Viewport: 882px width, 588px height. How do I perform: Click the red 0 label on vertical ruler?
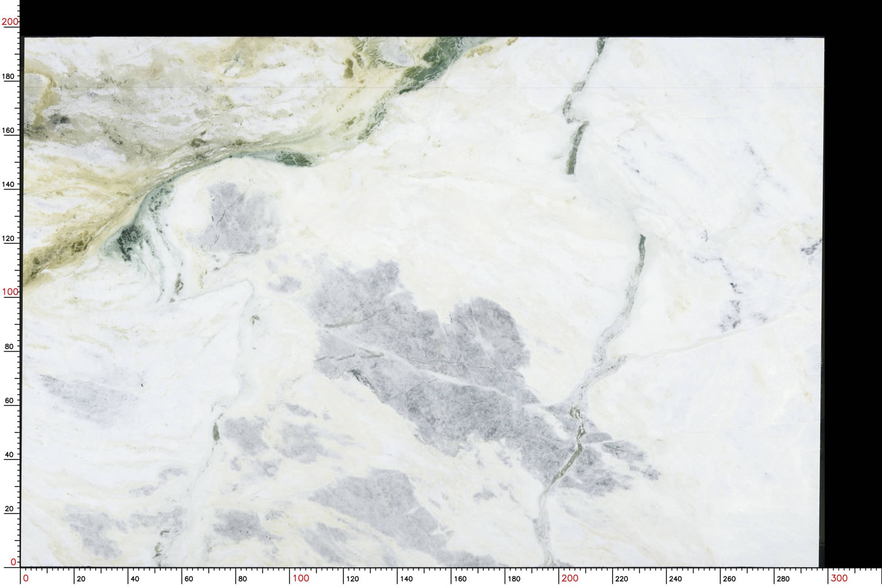point(14,562)
